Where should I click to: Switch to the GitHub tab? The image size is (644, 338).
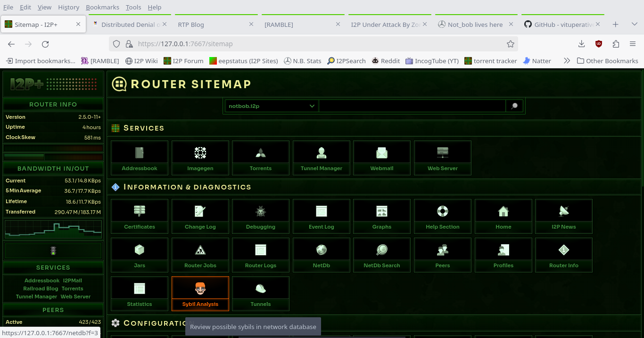point(562,25)
